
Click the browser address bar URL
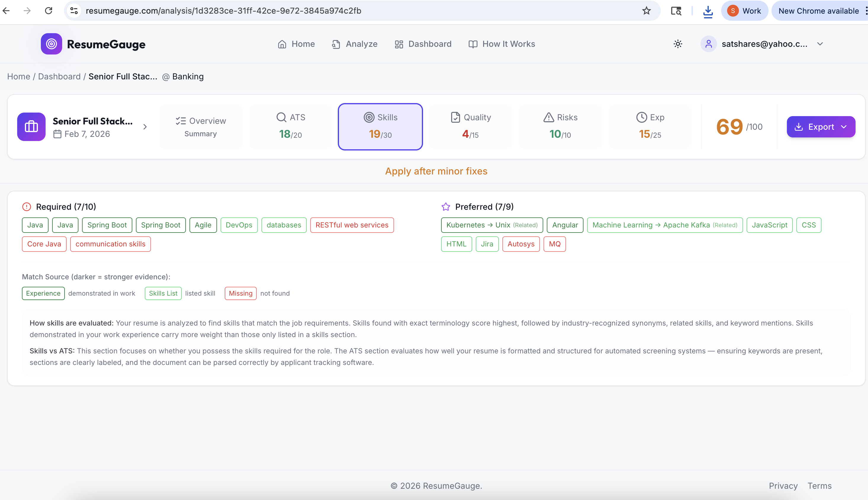pyautogui.click(x=223, y=11)
